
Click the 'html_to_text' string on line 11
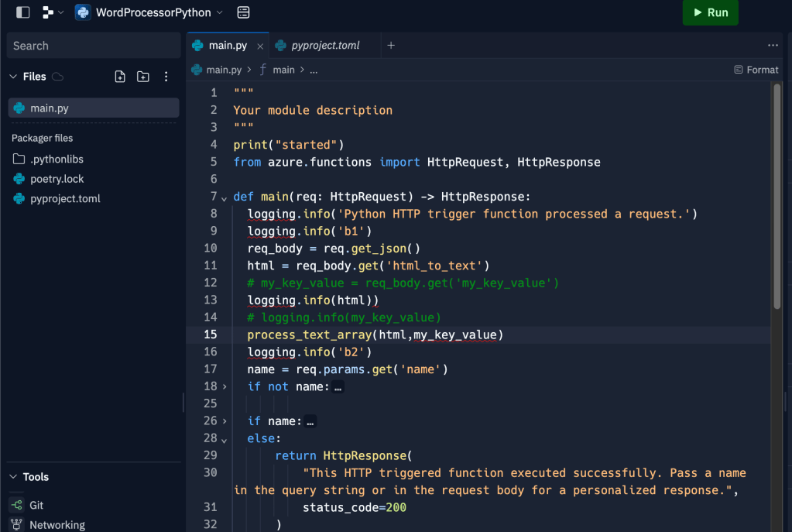(x=434, y=266)
